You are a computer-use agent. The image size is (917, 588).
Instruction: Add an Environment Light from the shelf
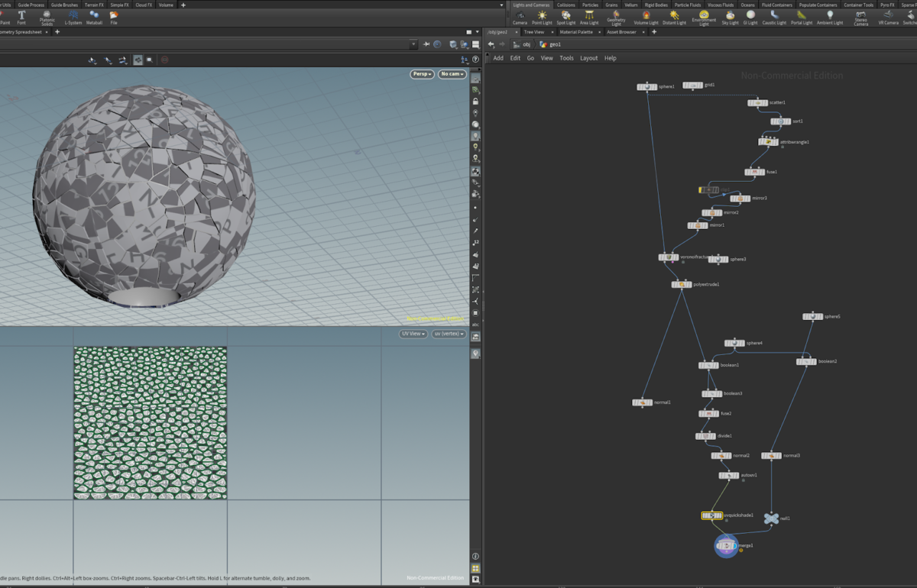pyautogui.click(x=704, y=17)
